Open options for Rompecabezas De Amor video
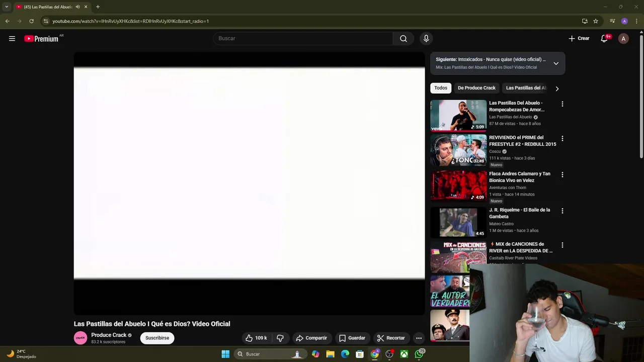The image size is (644, 362). pyautogui.click(x=562, y=104)
